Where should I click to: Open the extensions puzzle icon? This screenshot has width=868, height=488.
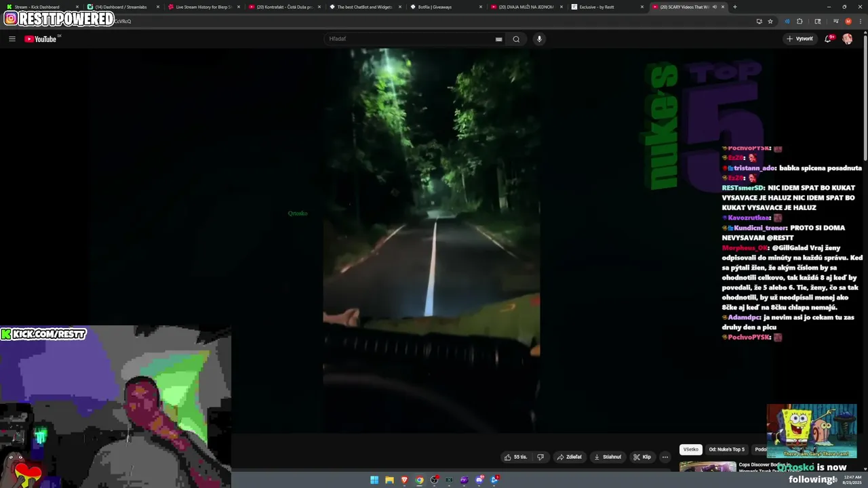tap(800, 21)
